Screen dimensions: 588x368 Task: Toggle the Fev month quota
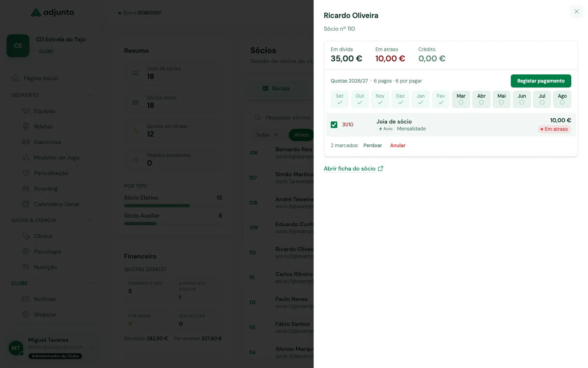coord(441,99)
